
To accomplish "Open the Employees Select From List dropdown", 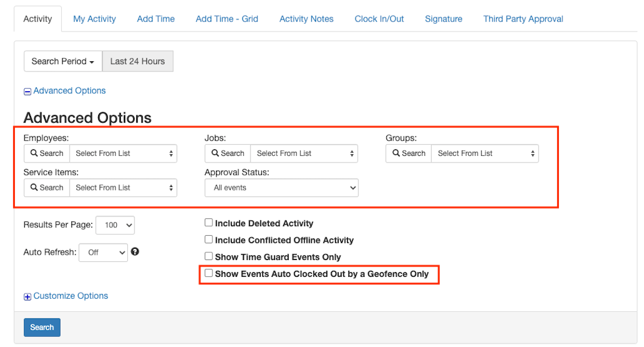I will (123, 154).
